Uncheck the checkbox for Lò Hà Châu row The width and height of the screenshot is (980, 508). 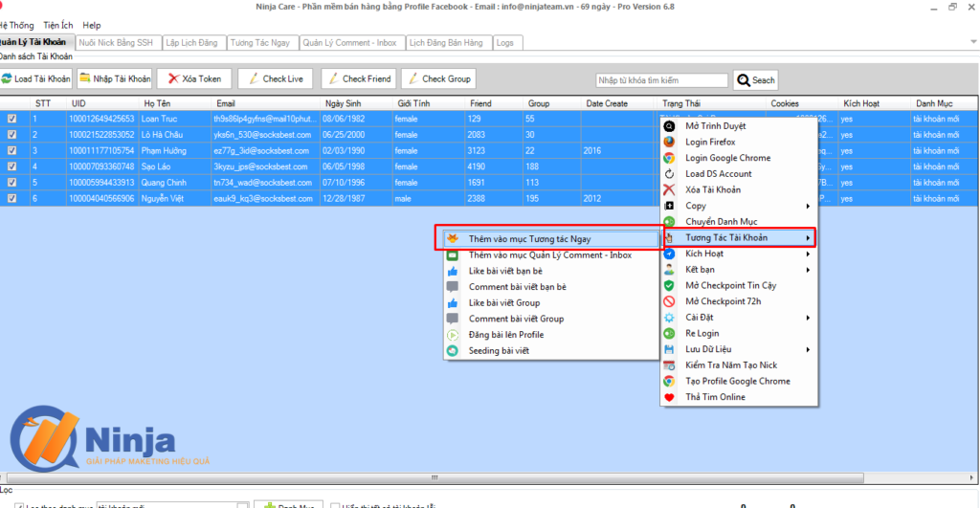click(11, 134)
